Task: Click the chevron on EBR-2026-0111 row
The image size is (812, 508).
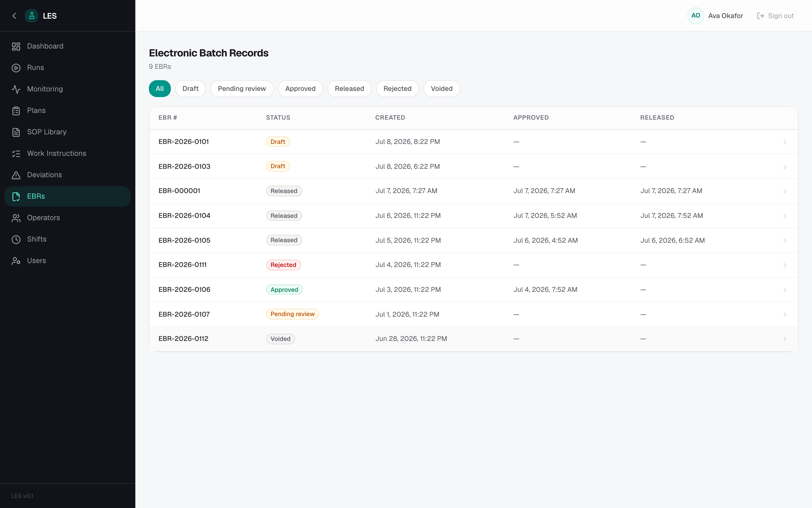Action: pos(785,265)
